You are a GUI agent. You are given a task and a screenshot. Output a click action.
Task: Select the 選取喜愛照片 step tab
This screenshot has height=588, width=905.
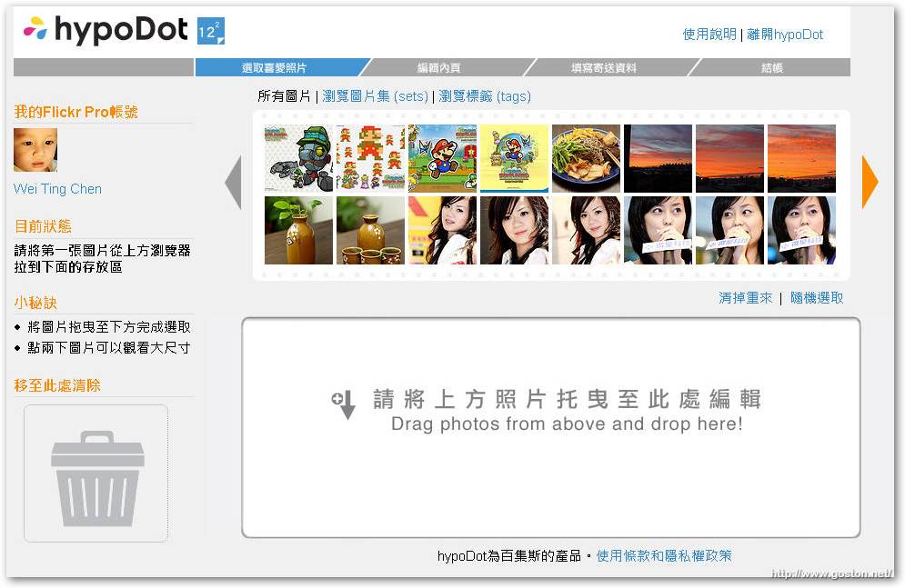275,68
